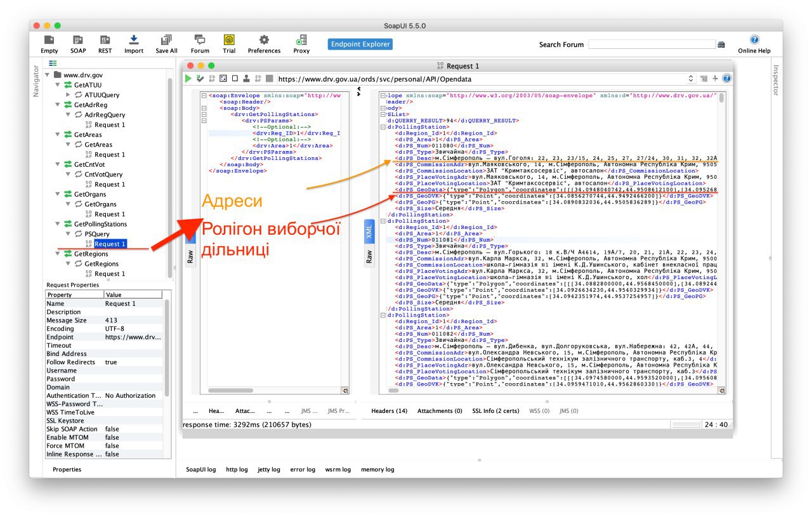This screenshot has height=517, width=812.
Task: Collapse the GetAdrReg interface node
Action: 58,105
